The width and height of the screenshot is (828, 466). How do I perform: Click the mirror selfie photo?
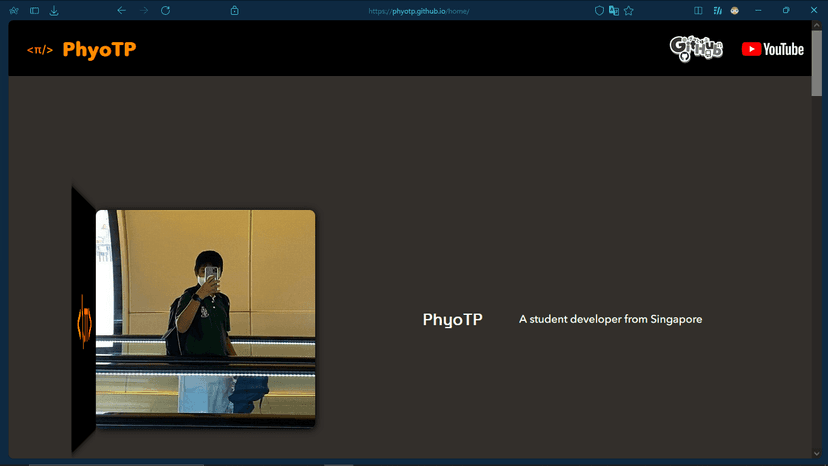coord(205,318)
